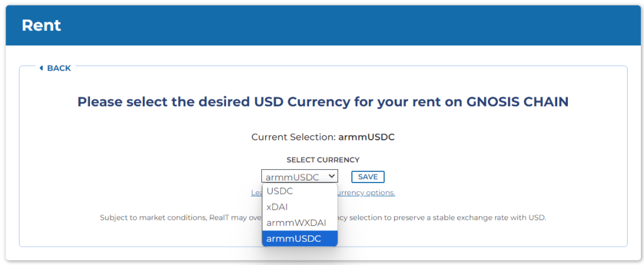Open the currency options learn-more link
Image resolution: width=644 pixels, height=265 pixels.
(x=370, y=193)
